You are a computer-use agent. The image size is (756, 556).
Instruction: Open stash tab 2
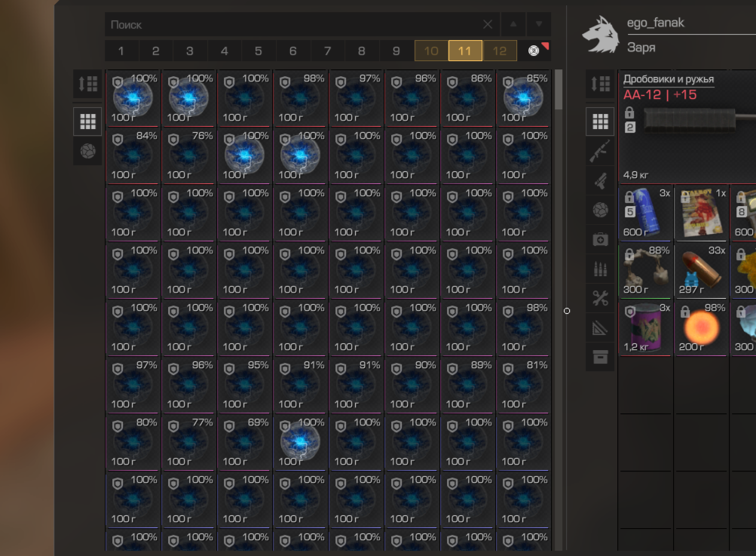(x=156, y=51)
